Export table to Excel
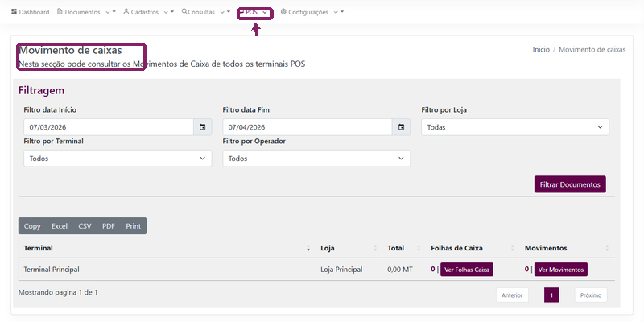644x322 pixels. [60, 226]
